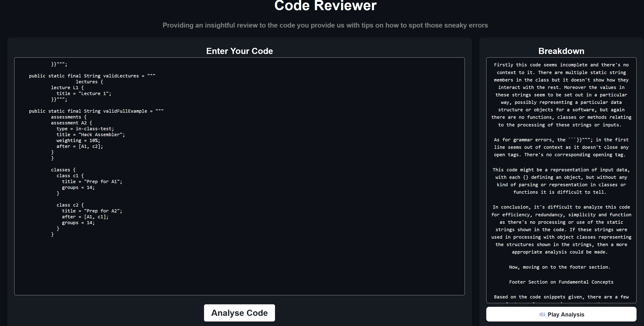Click the Enter Your Code heading
The height and width of the screenshot is (326, 644).
pos(239,51)
